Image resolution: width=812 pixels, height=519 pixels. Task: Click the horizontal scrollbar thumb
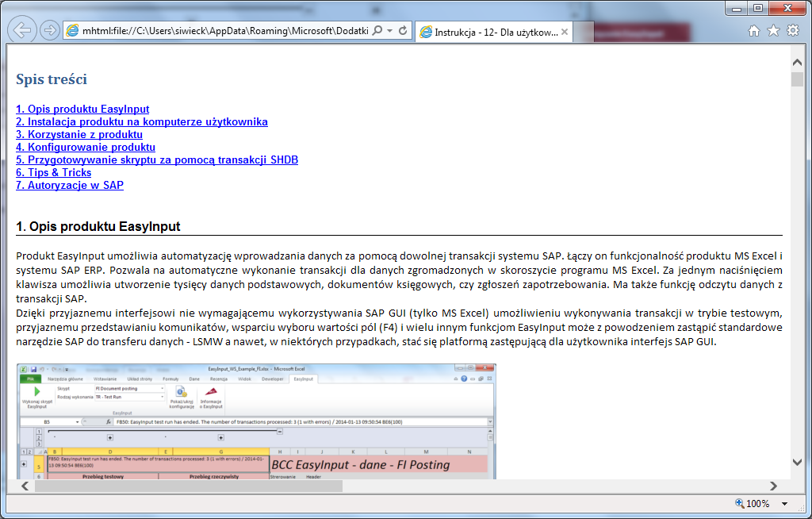189,486
